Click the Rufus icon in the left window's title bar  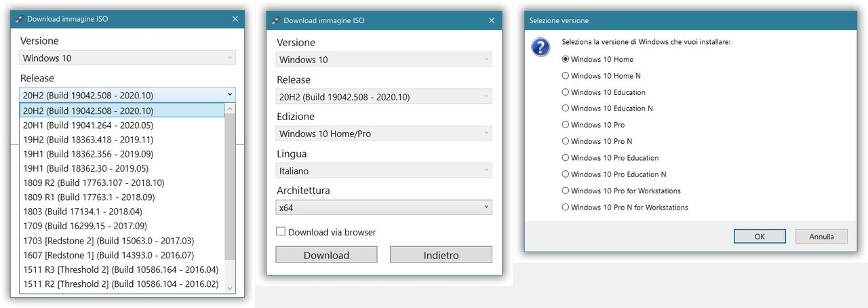pyautogui.click(x=20, y=19)
